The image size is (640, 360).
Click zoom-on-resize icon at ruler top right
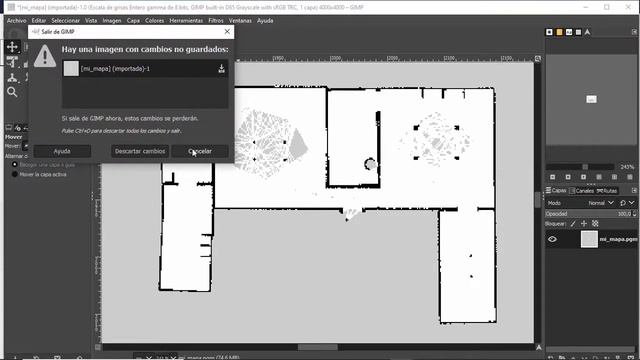click(x=538, y=59)
